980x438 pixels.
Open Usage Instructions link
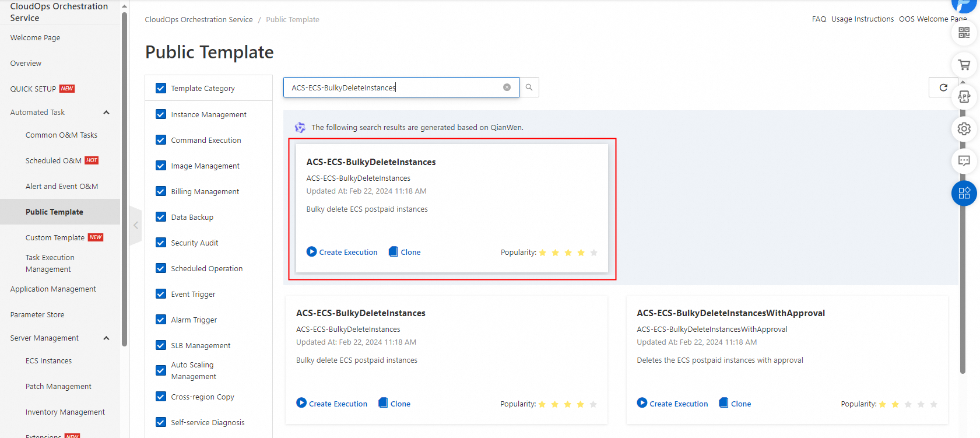tap(862, 19)
